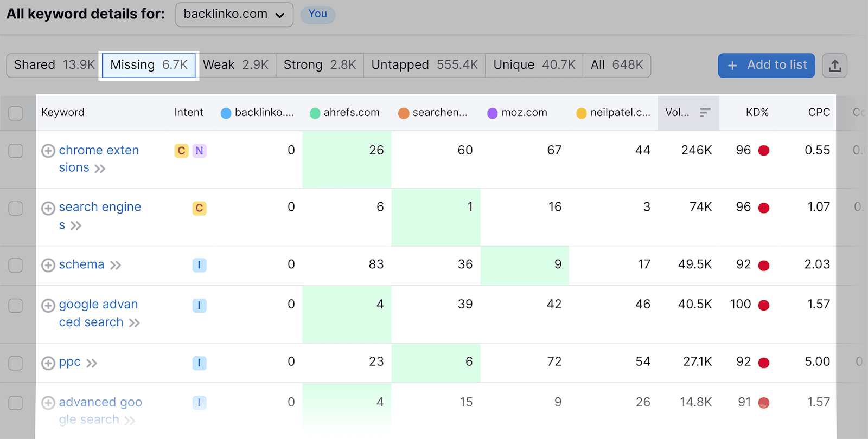The width and height of the screenshot is (868, 439).
Task: Click the red KD indicator dot for schema
Action: (763, 265)
